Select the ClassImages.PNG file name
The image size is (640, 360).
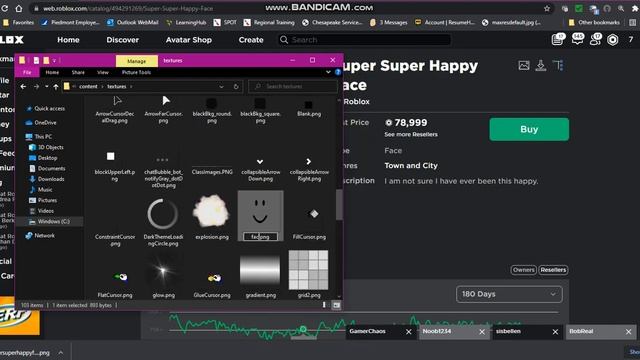tap(212, 172)
